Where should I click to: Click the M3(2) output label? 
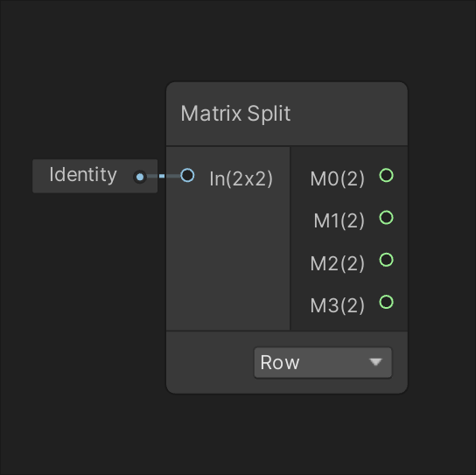pos(337,305)
